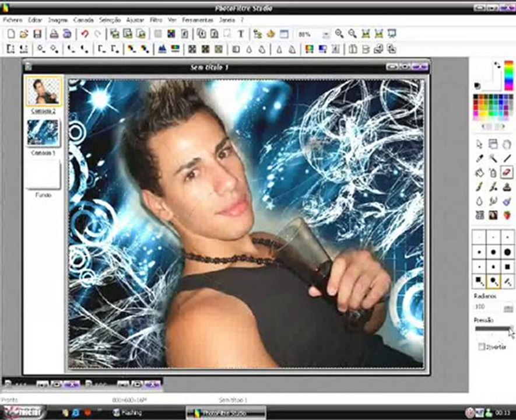
Task: Select the Blur water drop tool
Action: coord(479,201)
